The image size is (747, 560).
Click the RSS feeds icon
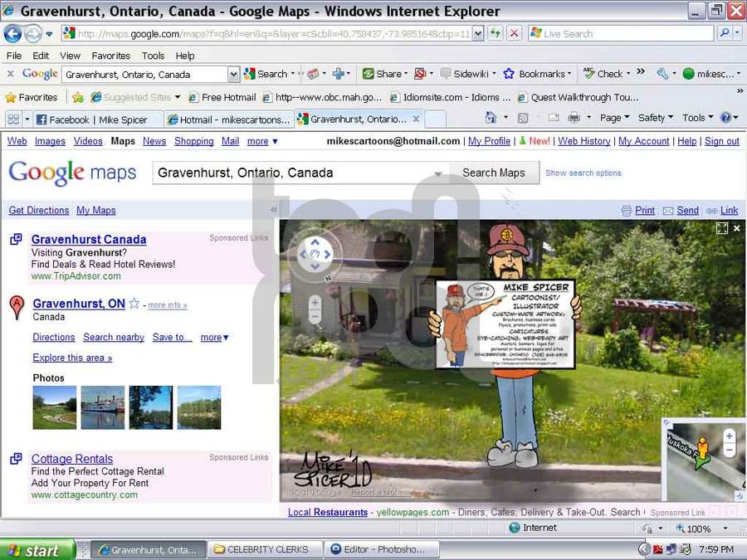tap(523, 118)
